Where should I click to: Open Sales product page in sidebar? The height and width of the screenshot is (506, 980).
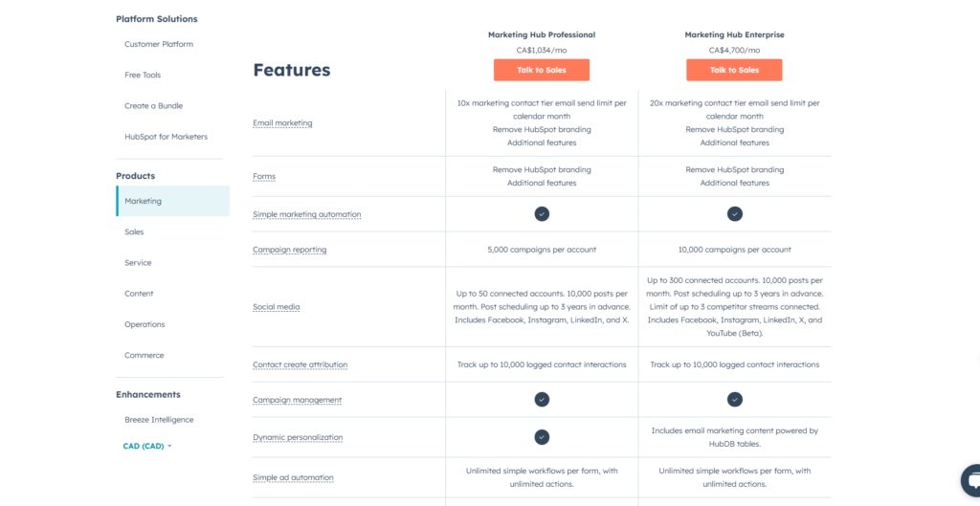[x=134, y=231]
